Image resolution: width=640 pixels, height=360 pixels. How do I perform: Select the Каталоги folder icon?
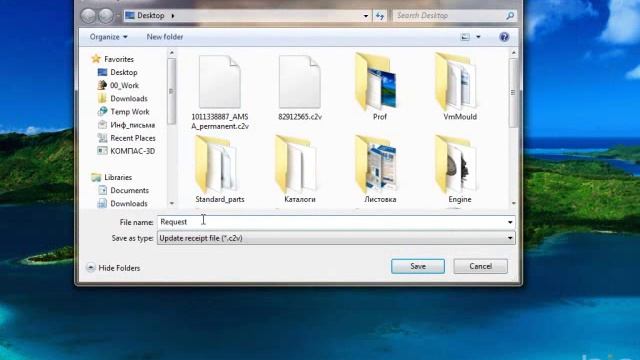pyautogui.click(x=296, y=164)
